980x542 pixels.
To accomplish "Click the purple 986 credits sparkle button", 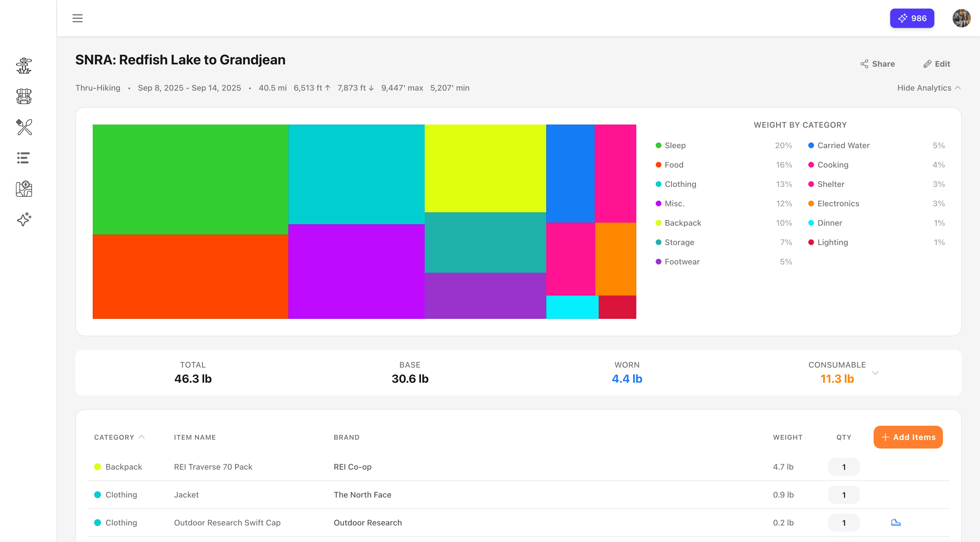I will coord(912,18).
